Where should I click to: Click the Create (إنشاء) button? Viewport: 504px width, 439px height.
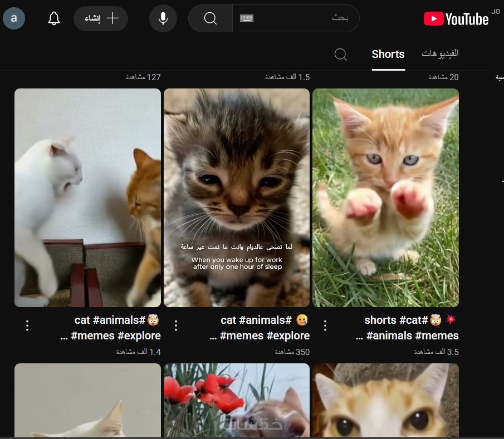tap(101, 18)
